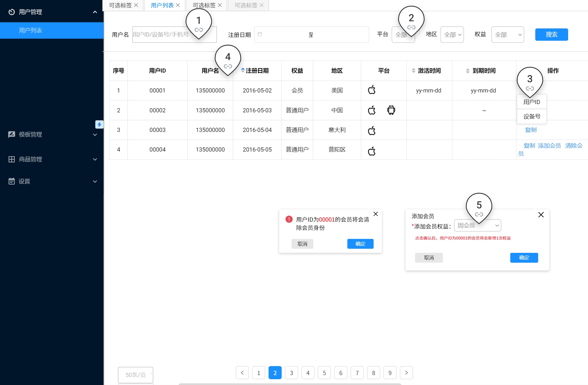Click the 用户管理 clock icon in sidebar
Viewport: 588px width, 385px height.
click(x=12, y=12)
